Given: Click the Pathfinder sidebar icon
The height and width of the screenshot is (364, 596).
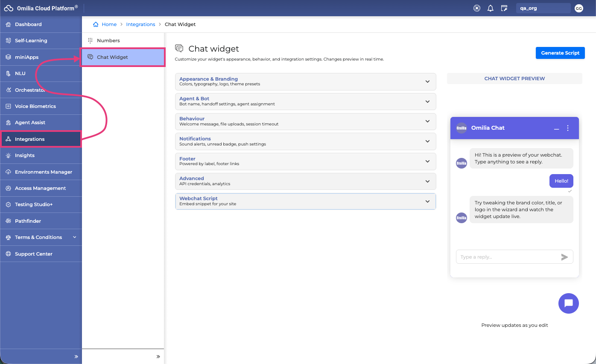Looking at the screenshot, I should click(x=8, y=221).
